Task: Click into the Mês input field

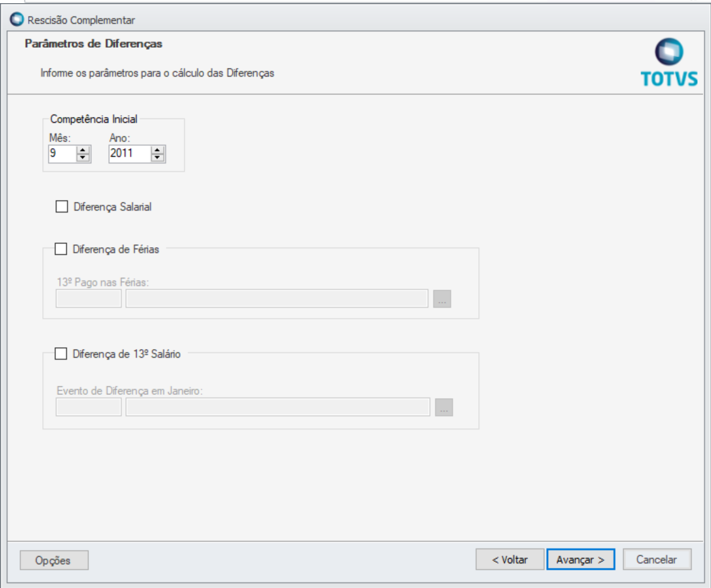Action: (x=61, y=154)
